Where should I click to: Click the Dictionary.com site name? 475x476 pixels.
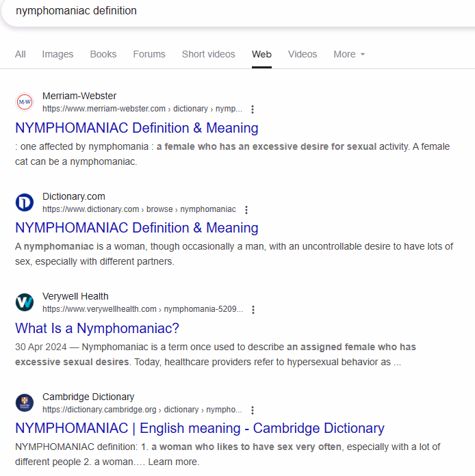coord(74,196)
